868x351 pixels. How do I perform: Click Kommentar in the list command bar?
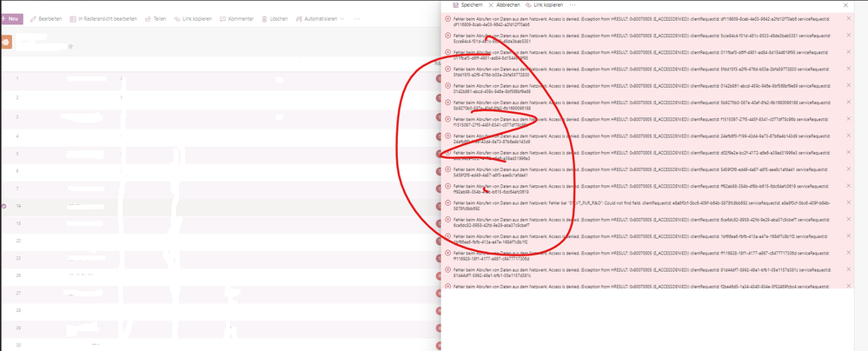pyautogui.click(x=237, y=19)
